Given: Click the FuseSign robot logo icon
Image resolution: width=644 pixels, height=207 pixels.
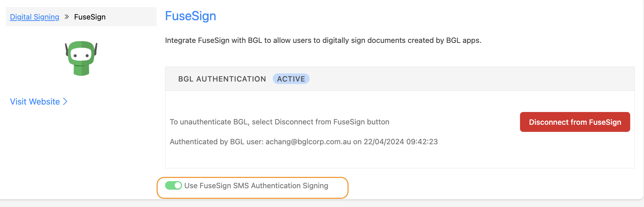Looking at the screenshot, I should pos(81,58).
